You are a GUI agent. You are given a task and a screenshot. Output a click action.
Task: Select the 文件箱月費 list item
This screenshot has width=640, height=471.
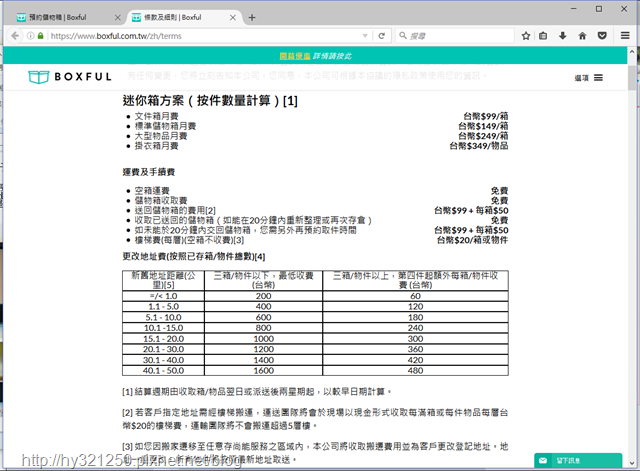(157, 116)
